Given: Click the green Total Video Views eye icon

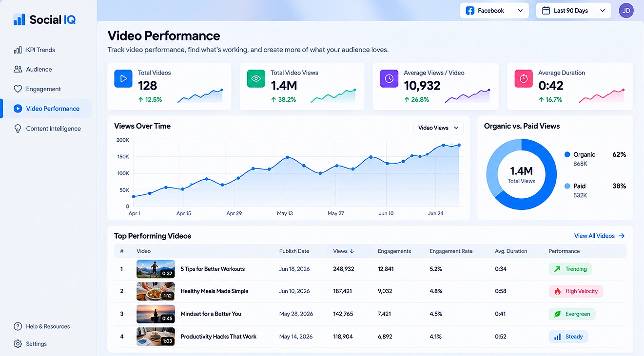Looking at the screenshot, I should (x=256, y=78).
